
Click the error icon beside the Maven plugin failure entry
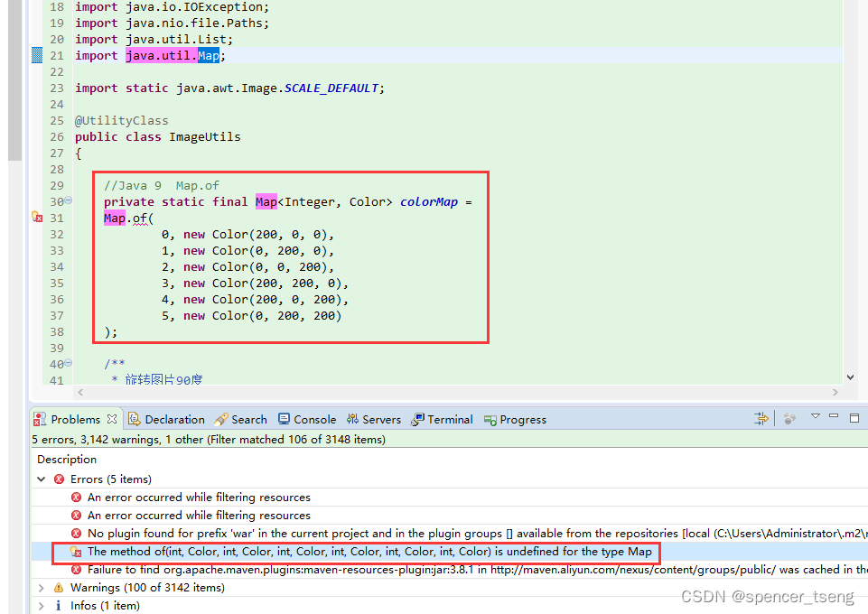click(76, 569)
